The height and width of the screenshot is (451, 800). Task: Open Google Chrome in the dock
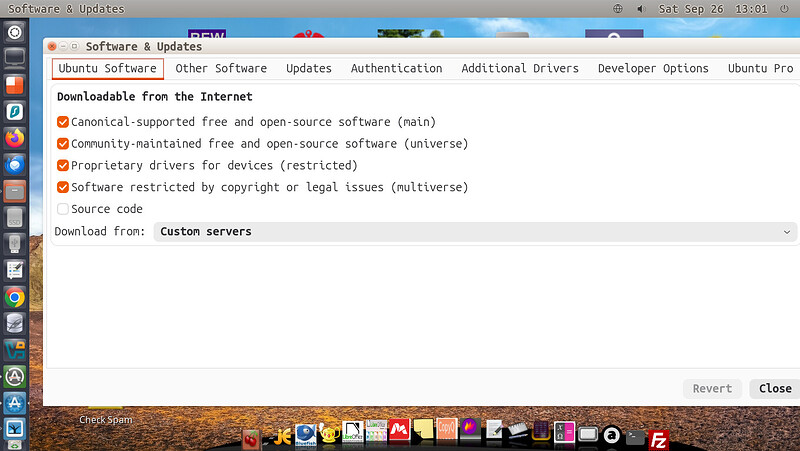pos(15,297)
